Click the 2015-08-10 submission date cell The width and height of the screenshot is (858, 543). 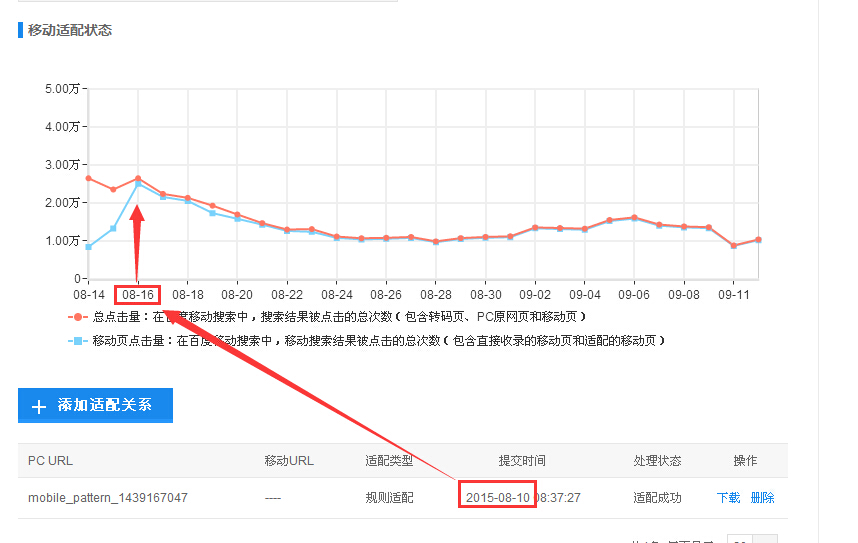pyautogui.click(x=499, y=496)
